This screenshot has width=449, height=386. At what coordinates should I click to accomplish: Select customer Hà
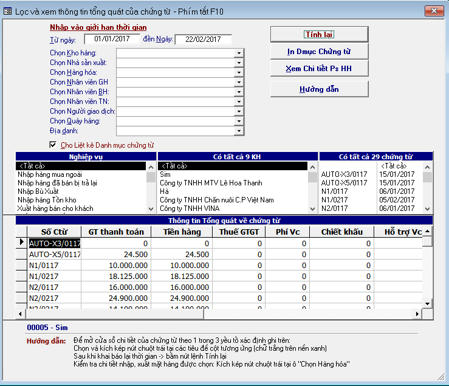click(233, 191)
